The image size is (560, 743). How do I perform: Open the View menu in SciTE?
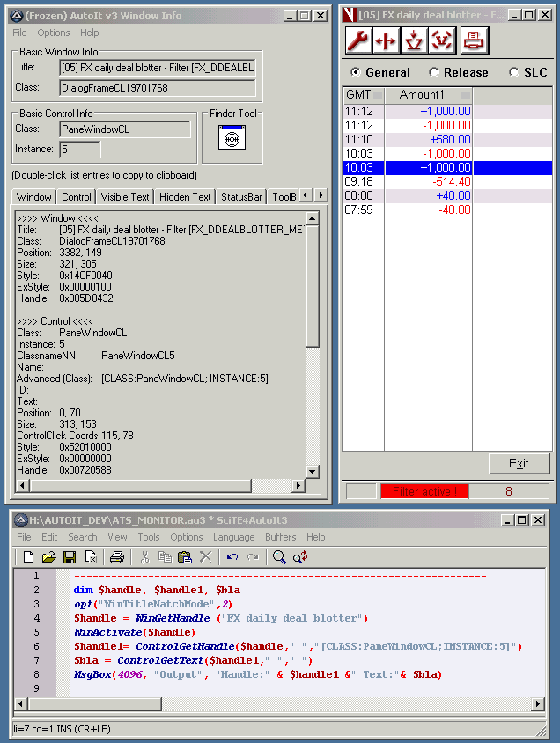pyautogui.click(x=117, y=537)
